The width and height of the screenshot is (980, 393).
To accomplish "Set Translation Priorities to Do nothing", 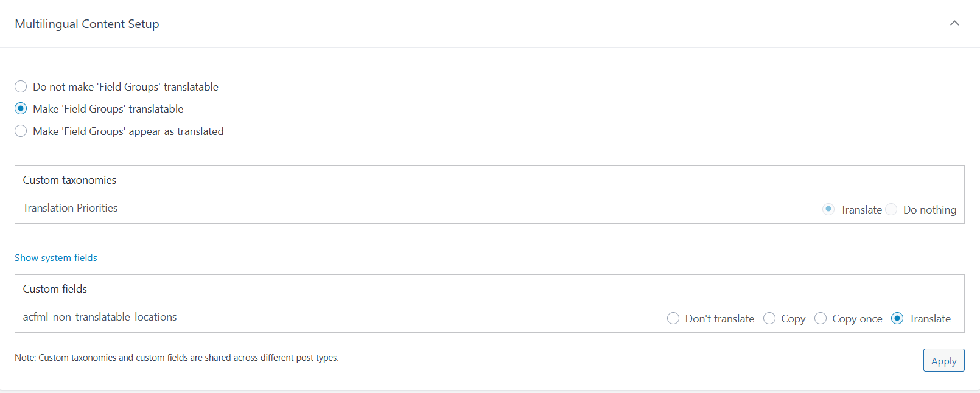I will coord(891,209).
